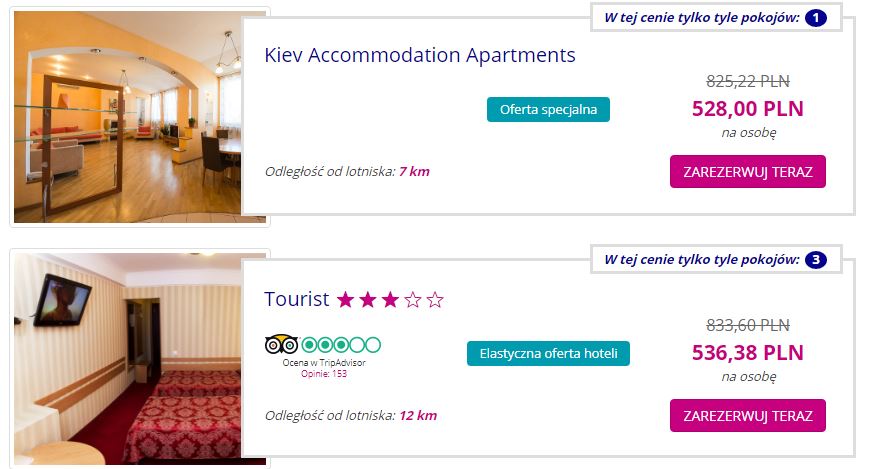This screenshot has height=469, width=875.
Task: Click the Elastyczna oferta hoteli label
Action: [548, 353]
